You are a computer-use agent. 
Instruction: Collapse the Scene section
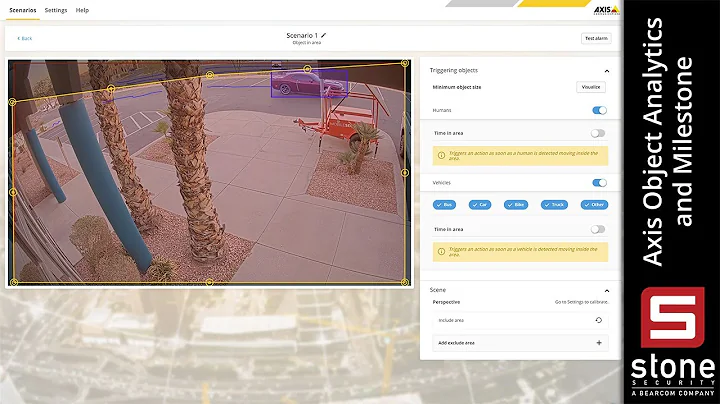607,291
